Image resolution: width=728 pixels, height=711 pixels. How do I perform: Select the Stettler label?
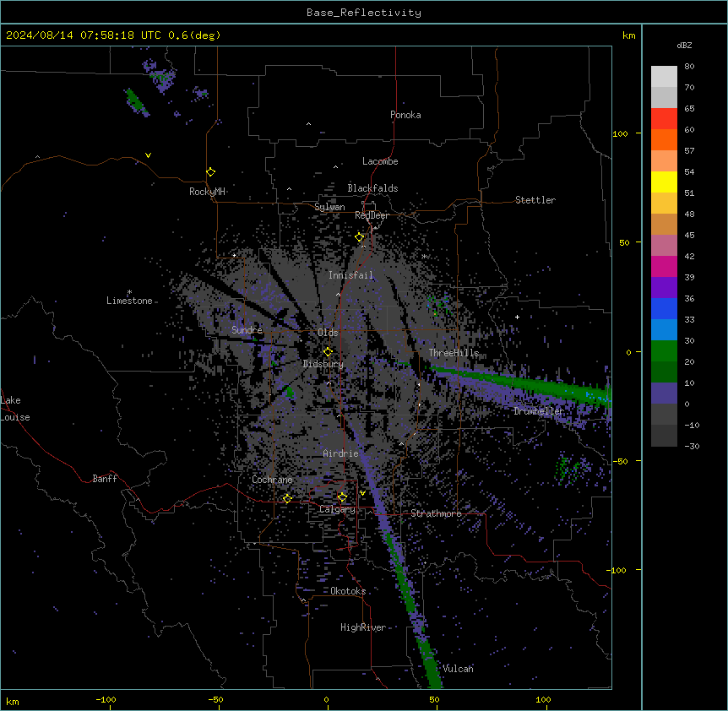[x=535, y=200]
